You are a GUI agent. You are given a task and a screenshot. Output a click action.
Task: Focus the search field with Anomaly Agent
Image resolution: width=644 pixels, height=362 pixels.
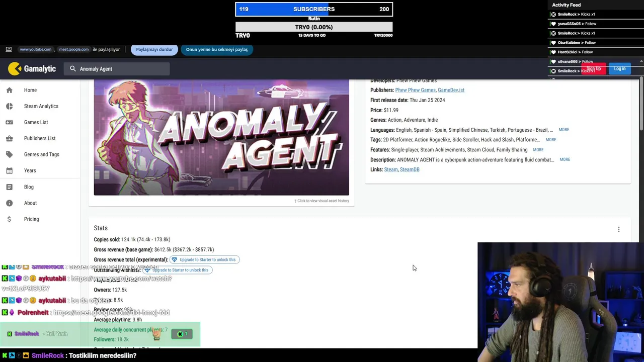click(117, 69)
